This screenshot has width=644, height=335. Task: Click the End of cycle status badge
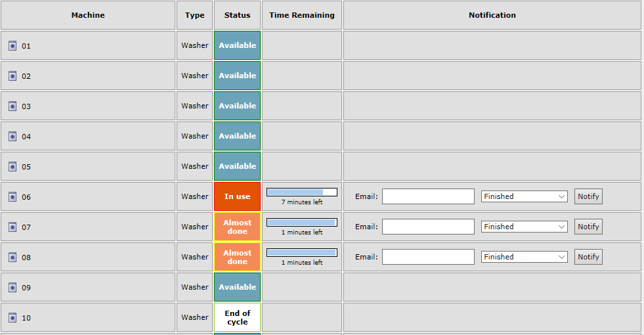[x=237, y=317]
